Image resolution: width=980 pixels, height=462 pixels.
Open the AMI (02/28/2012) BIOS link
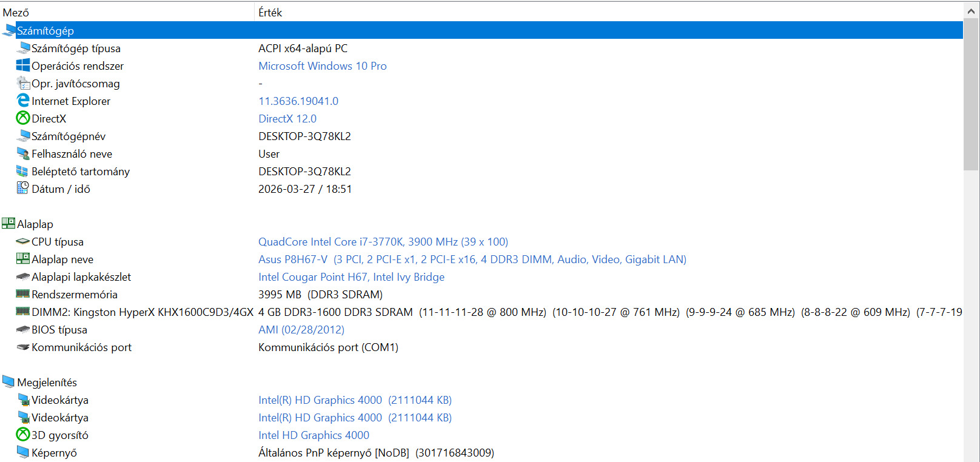[301, 329]
